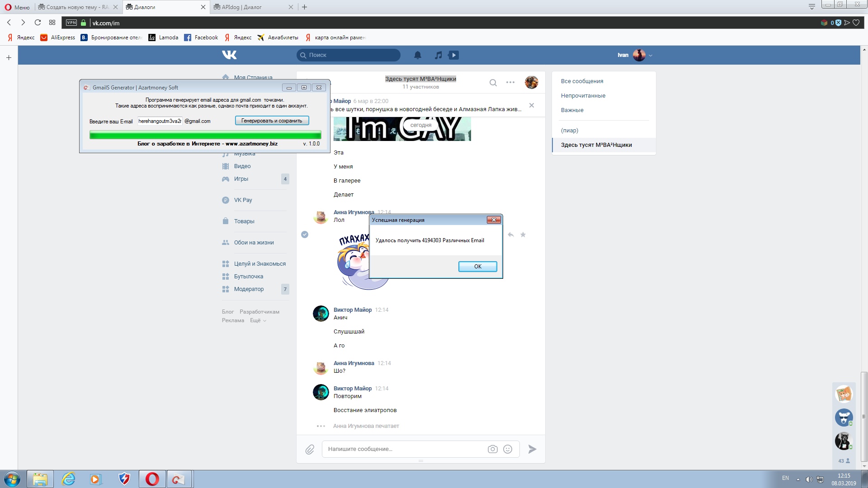
Task: Expand the Ещё footer dropdown
Action: pyautogui.click(x=258, y=320)
